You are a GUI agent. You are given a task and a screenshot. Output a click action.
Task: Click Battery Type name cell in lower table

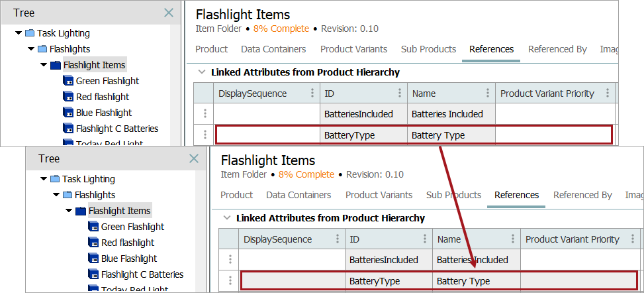(x=463, y=281)
